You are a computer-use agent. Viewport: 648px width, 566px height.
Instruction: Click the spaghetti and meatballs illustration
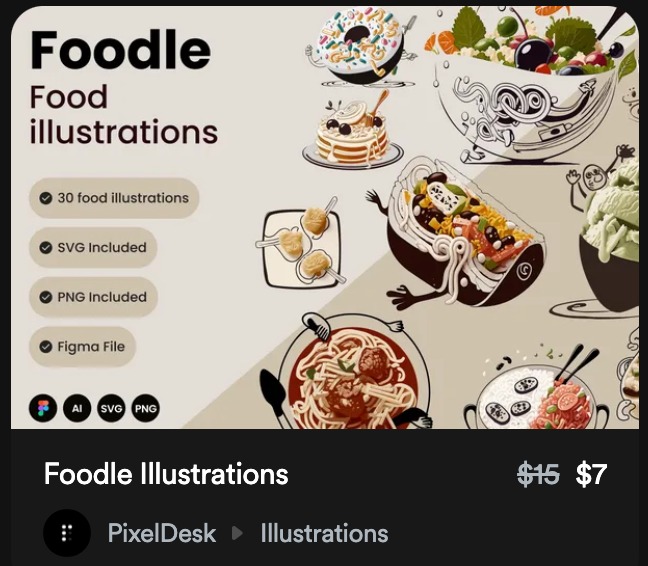coord(347,372)
